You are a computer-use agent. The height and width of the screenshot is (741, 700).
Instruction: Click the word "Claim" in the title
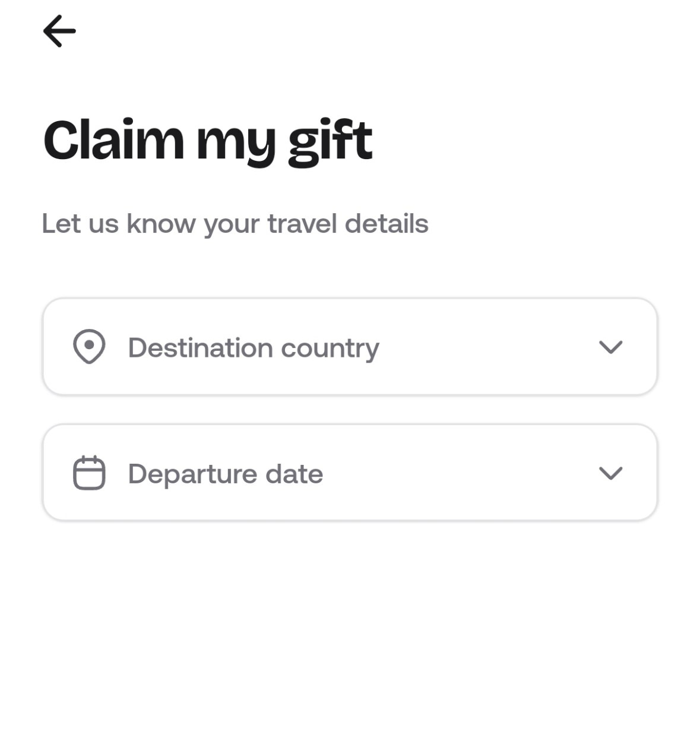114,140
